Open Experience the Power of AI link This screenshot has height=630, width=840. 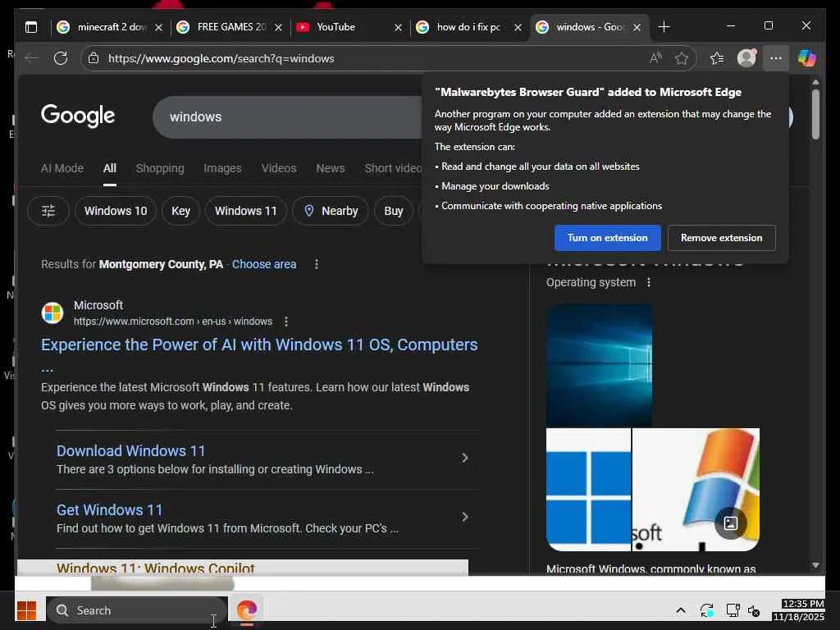click(259, 345)
